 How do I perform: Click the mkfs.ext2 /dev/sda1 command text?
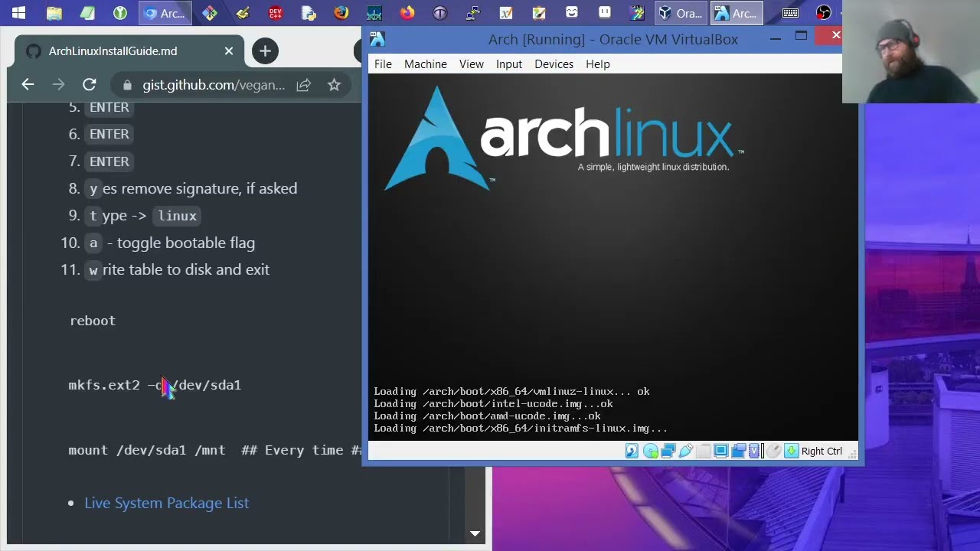click(155, 385)
